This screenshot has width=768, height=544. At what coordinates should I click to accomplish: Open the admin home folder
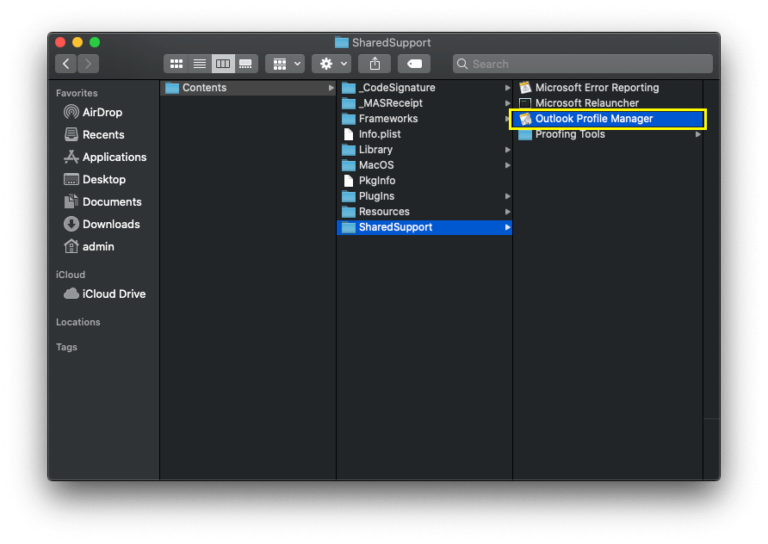(x=98, y=247)
